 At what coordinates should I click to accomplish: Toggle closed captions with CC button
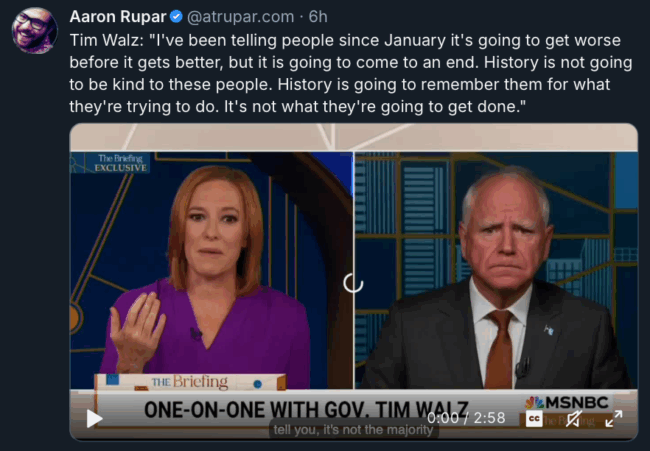click(x=534, y=419)
